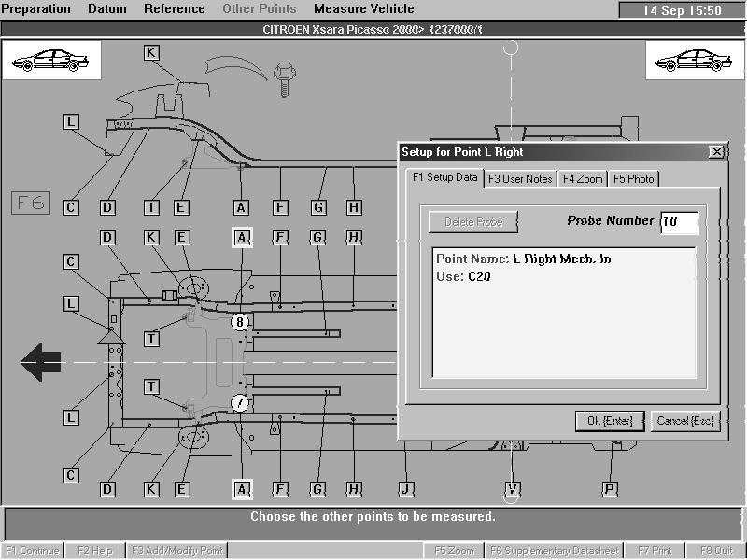The image size is (747, 560).
Task: Click F2 Help in the bottom bar
Action: [95, 551]
